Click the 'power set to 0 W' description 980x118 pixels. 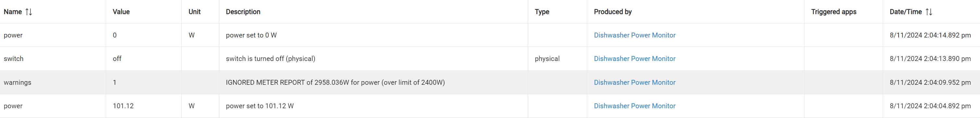click(251, 35)
